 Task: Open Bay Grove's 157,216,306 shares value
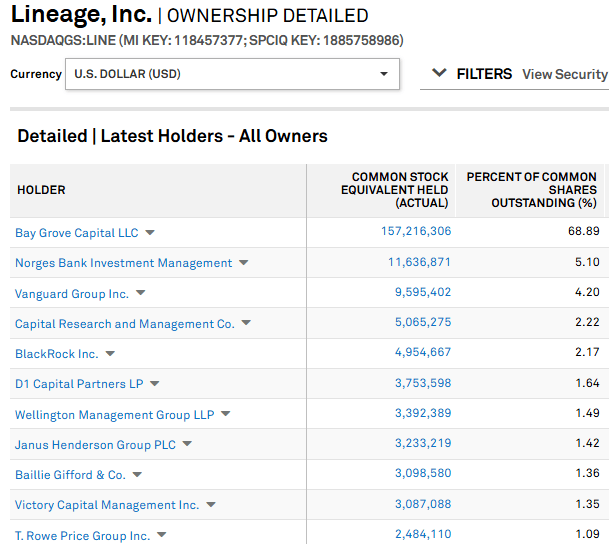click(x=416, y=232)
